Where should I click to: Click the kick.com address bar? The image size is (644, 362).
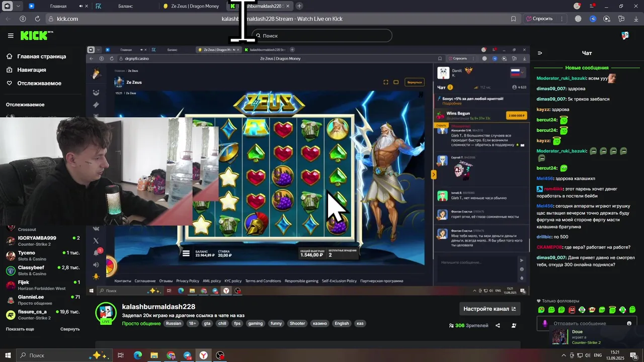tap(282, 19)
